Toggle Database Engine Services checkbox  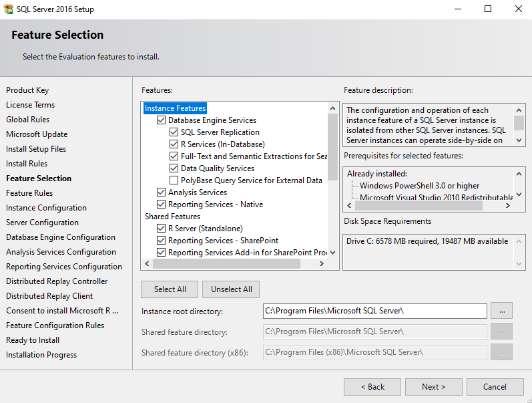tap(161, 120)
